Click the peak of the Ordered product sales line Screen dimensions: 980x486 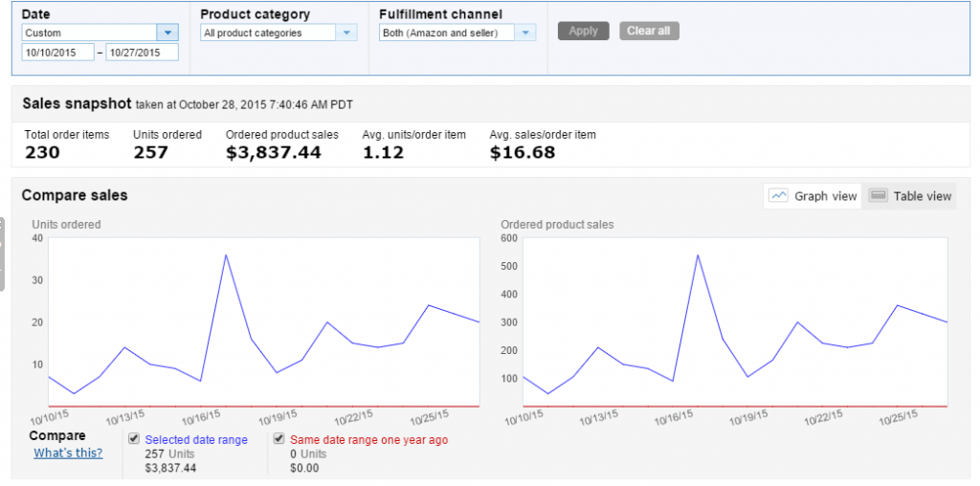pyautogui.click(x=697, y=254)
